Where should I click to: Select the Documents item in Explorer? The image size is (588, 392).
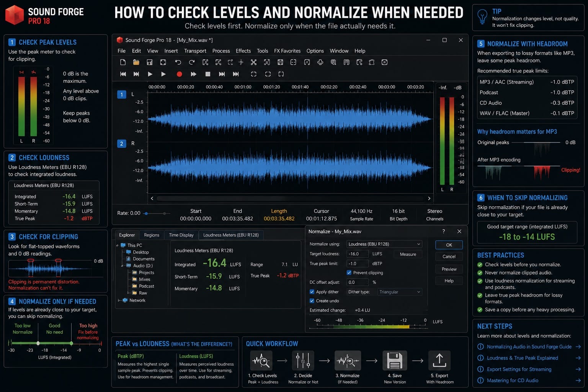(x=140, y=259)
